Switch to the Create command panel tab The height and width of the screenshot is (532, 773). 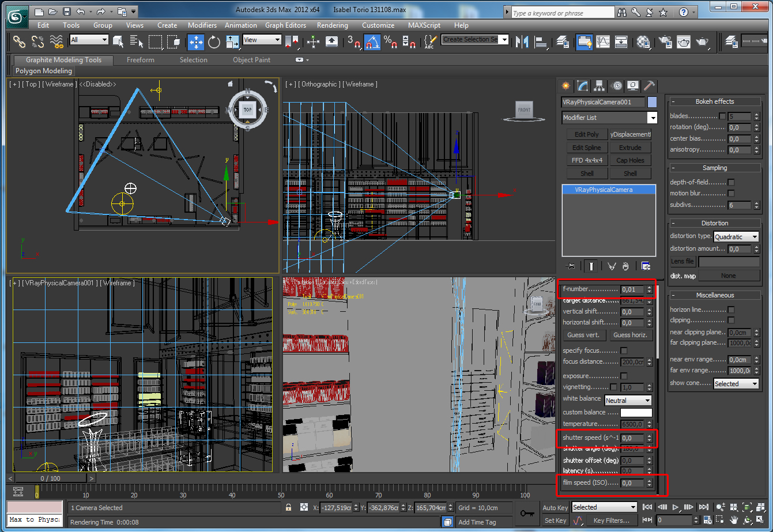click(566, 86)
